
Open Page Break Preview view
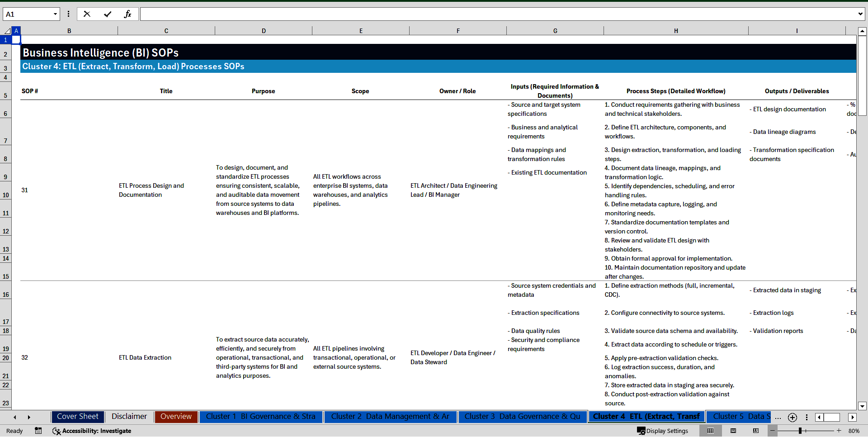[756, 431]
